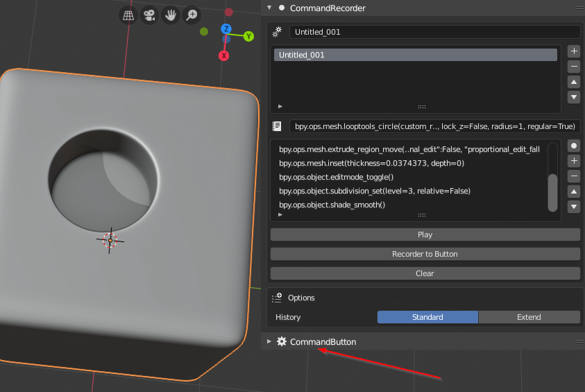
Task: Click the History label
Action: [288, 317]
